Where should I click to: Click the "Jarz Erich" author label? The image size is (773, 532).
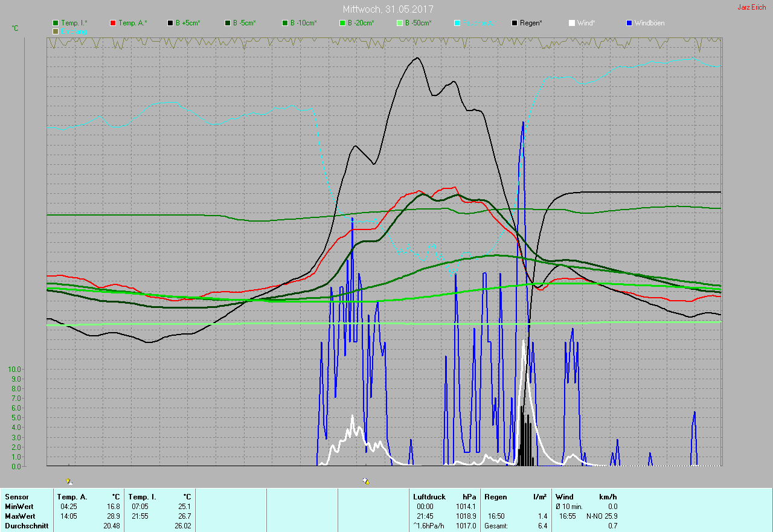[752, 7]
